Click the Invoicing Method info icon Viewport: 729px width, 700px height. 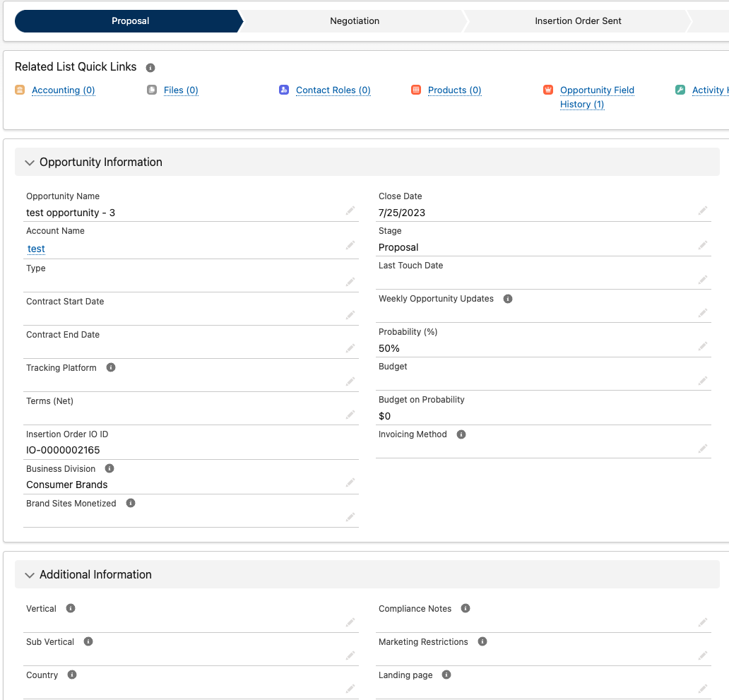tap(461, 434)
